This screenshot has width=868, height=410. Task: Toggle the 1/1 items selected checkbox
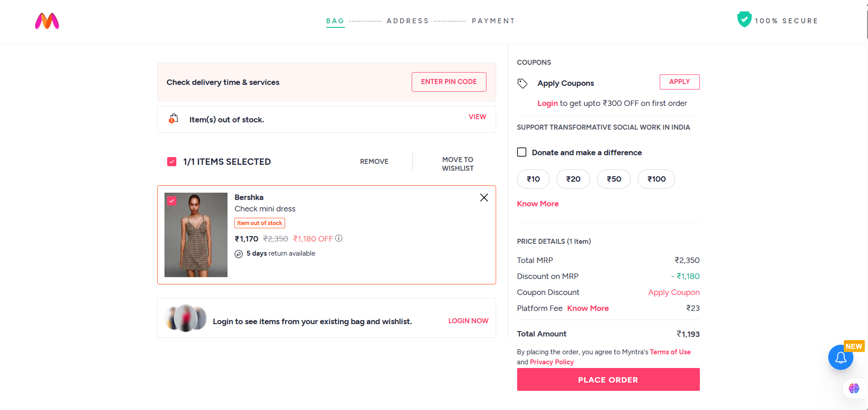[172, 162]
